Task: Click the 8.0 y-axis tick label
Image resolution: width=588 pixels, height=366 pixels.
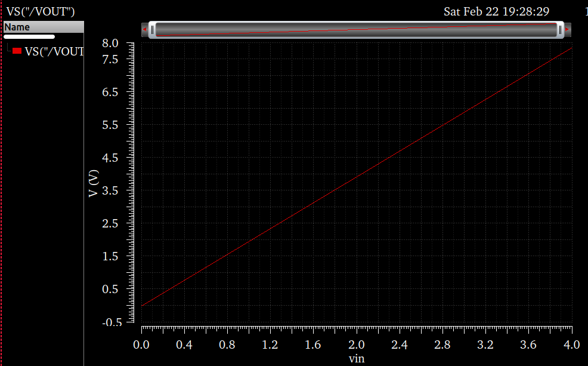Action: point(110,43)
